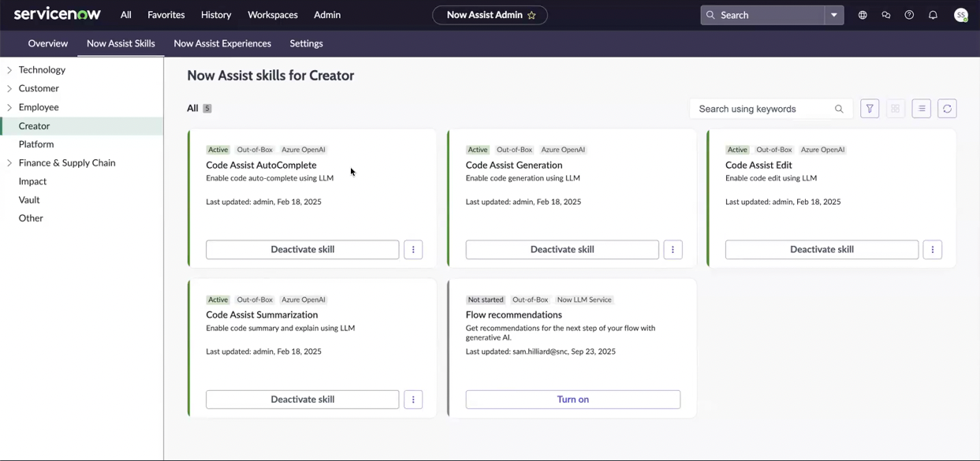Click Out-of-Box tag on Code Assist AutoComplete
980x461 pixels.
pyautogui.click(x=255, y=150)
